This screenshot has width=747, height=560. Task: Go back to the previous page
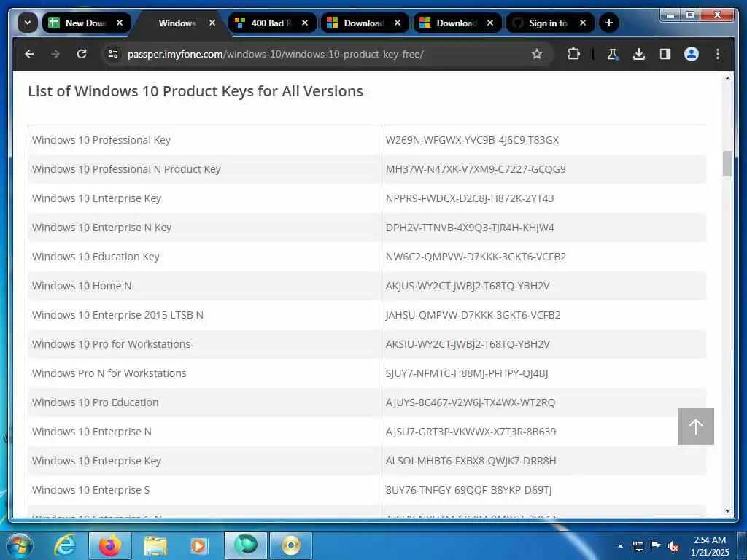29,54
